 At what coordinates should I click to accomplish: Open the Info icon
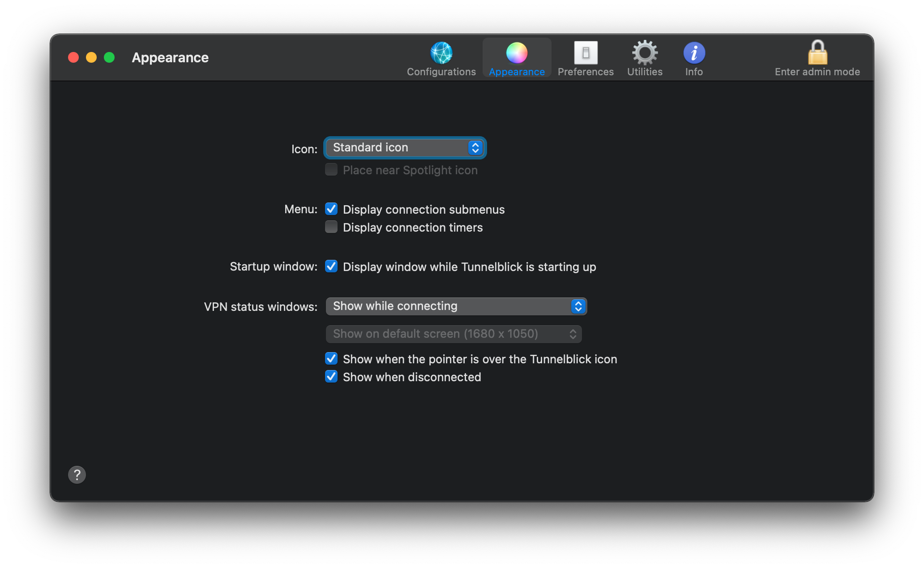(x=694, y=53)
